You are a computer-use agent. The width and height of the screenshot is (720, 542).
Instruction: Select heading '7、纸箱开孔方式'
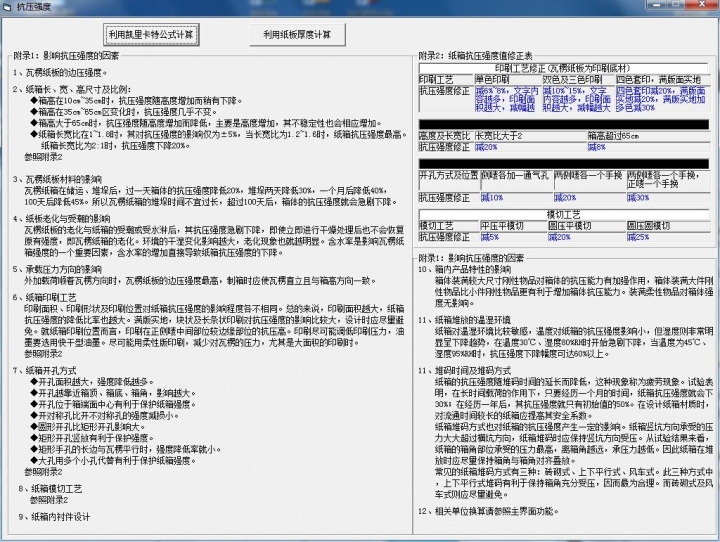click(45, 370)
